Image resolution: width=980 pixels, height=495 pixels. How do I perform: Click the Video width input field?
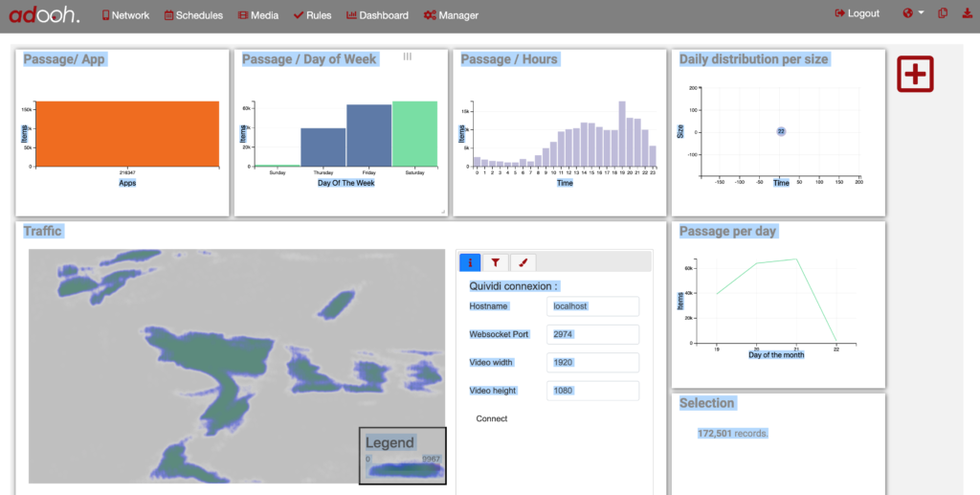(x=592, y=363)
